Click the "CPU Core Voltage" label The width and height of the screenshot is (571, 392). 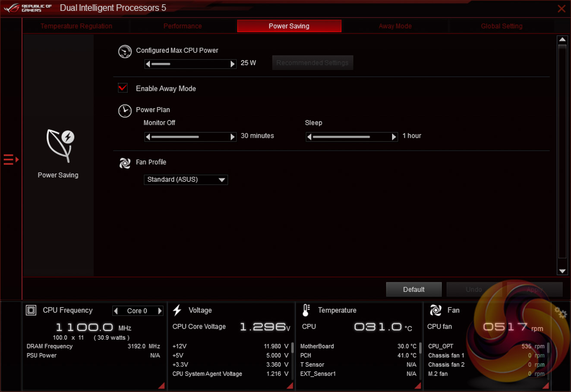pos(199,327)
